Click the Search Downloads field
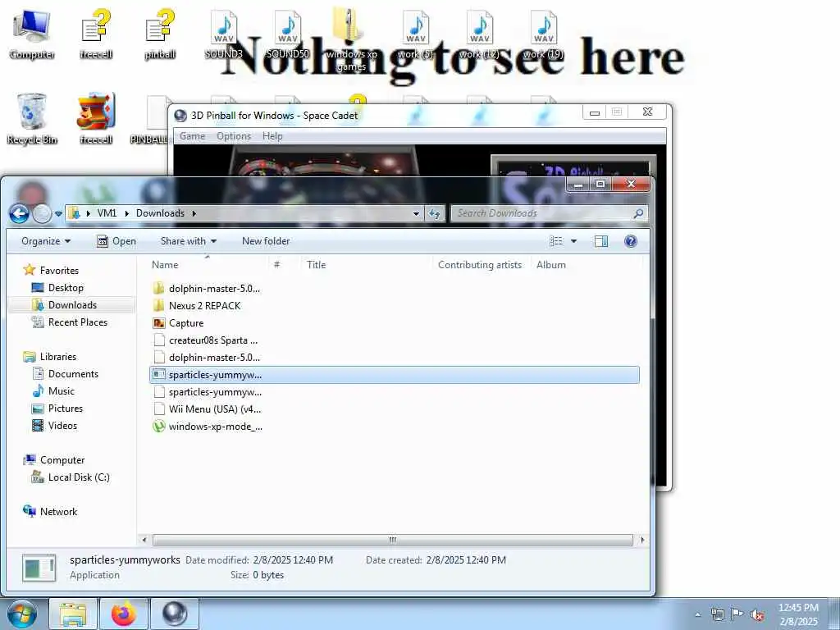840x630 pixels. coord(542,213)
